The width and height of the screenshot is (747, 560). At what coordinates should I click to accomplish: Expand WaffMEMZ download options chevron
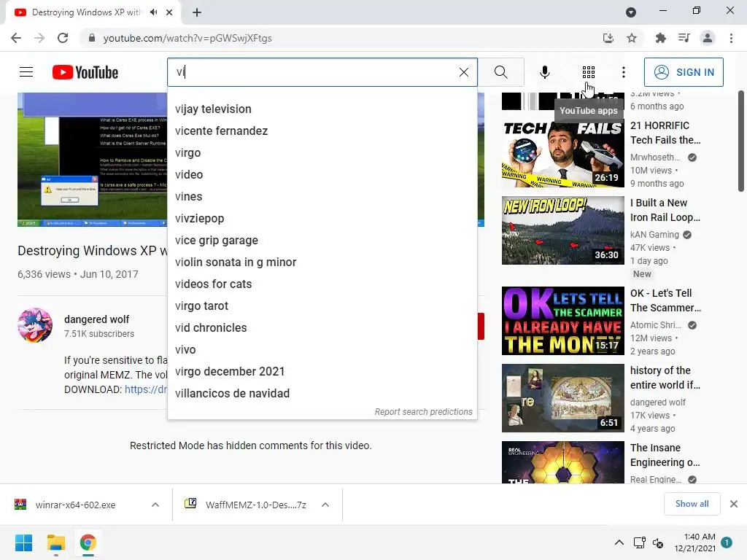[325, 505]
